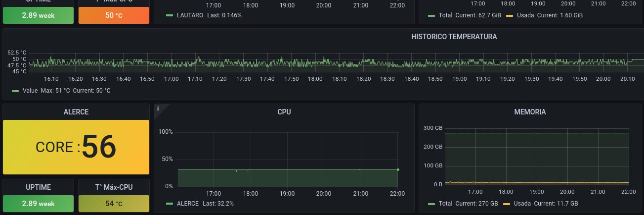Toggle the Total series showing 62.7 GiB

point(446,15)
